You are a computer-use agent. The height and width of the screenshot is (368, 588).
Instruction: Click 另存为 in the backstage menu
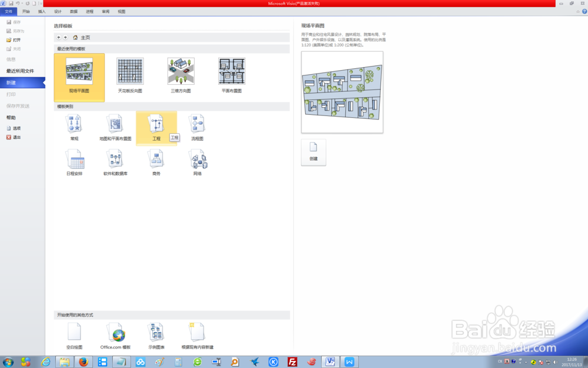(x=15, y=31)
